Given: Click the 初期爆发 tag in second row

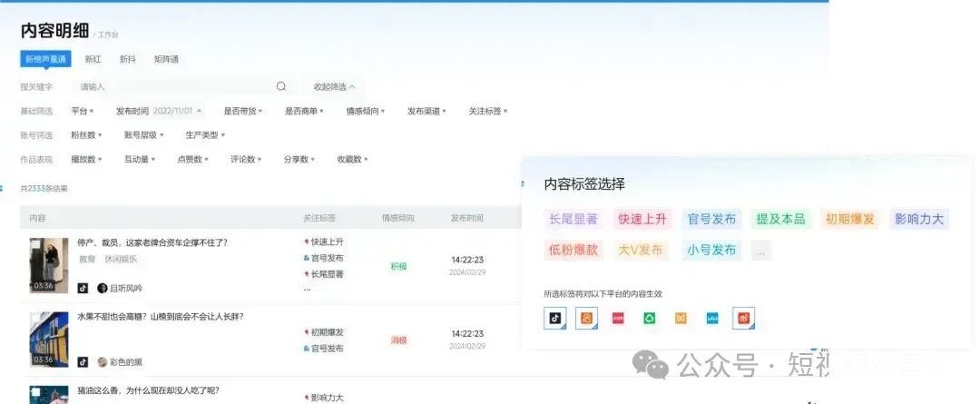Looking at the screenshot, I should pyautogui.click(x=323, y=332).
